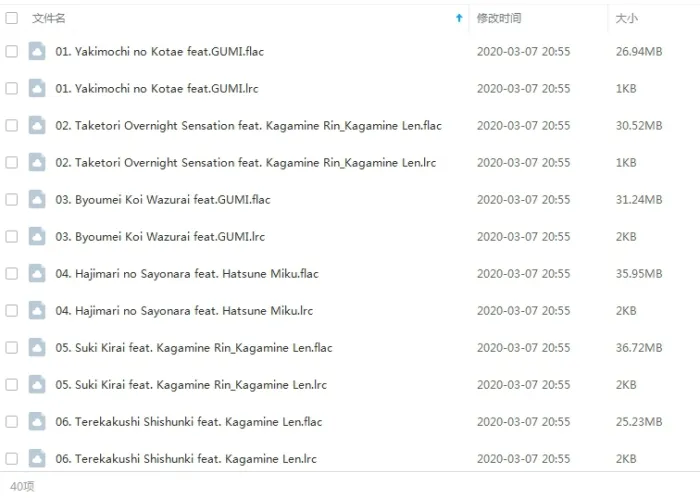Screen dimensions: 700x498
Task: Tick the checkbox for 03. Byoumei Koi Wazurai .flac
Action: (12, 199)
